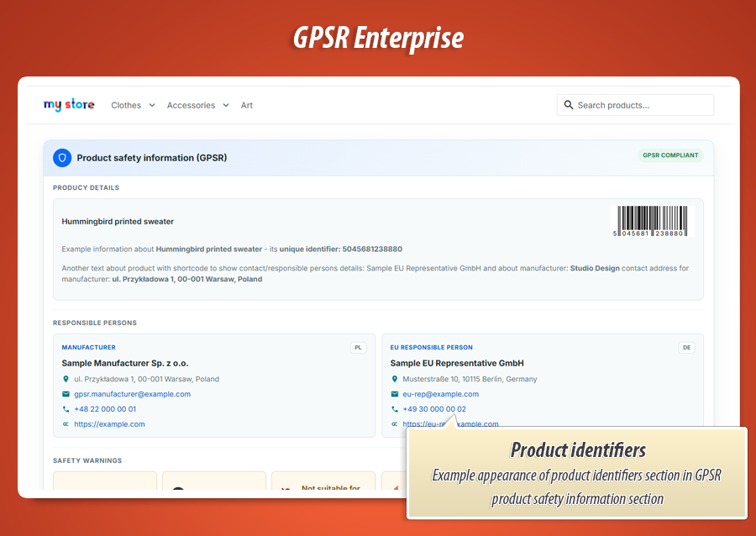Expand the Clothes menu chevron
The height and width of the screenshot is (536, 756).
point(152,105)
